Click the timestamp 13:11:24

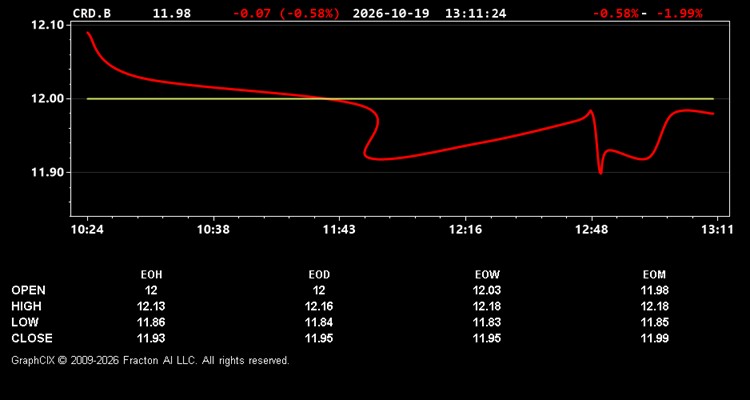click(475, 13)
